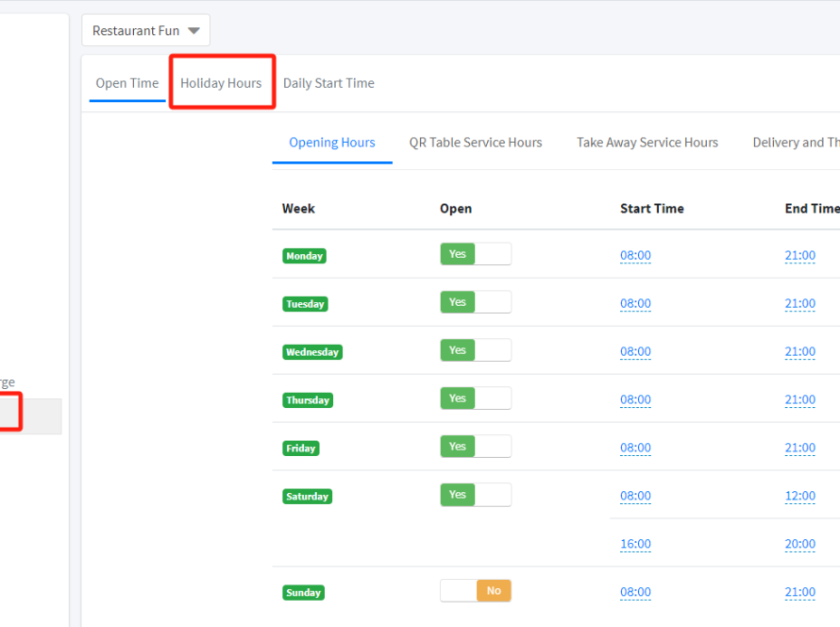This screenshot has height=627, width=840.
Task: Edit Monday start time 08:00
Action: tap(635, 256)
